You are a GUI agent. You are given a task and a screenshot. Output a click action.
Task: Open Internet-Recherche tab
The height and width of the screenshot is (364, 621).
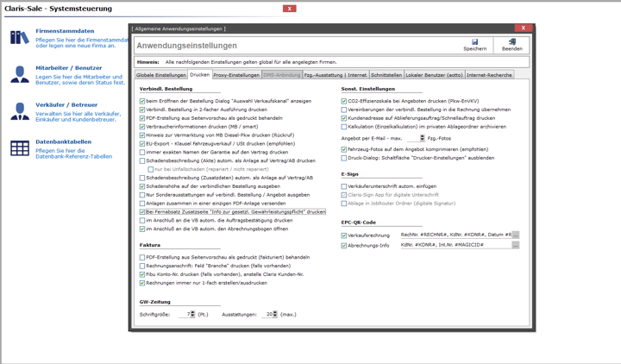click(489, 75)
